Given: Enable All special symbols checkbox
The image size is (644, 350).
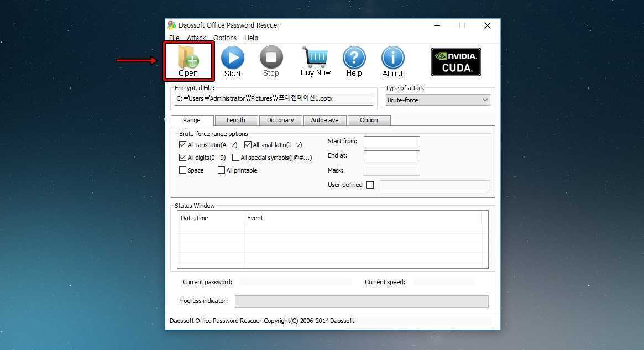Looking at the screenshot, I should click(235, 158).
